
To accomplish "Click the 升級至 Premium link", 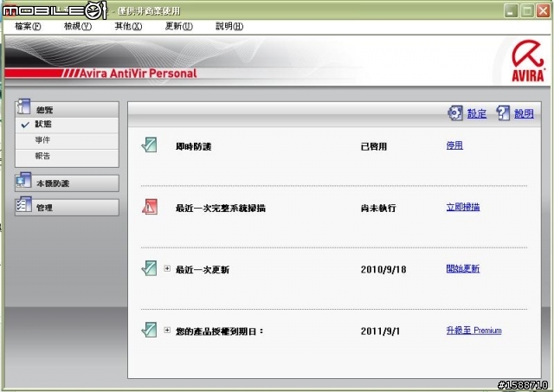I will point(473,331).
